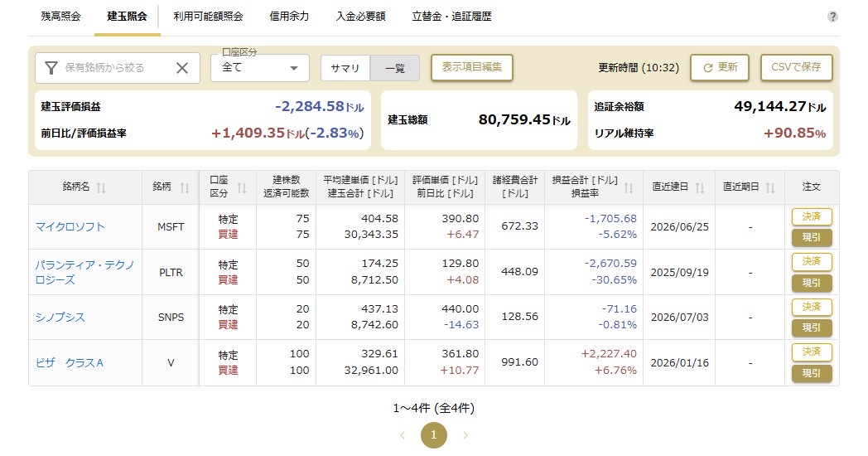
Task: Open the マイクロソフト stock link
Action: tap(70, 227)
